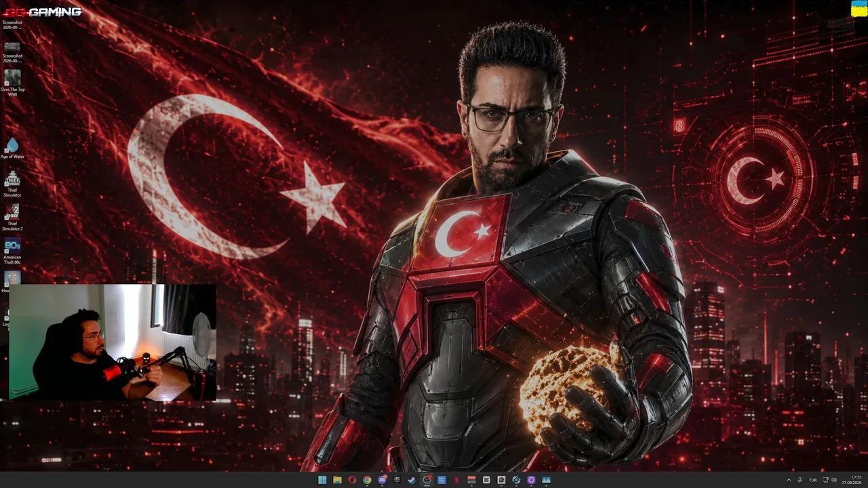Select the Thief Simulator 2 desktop shortcut
868x488 pixels.
(12, 217)
